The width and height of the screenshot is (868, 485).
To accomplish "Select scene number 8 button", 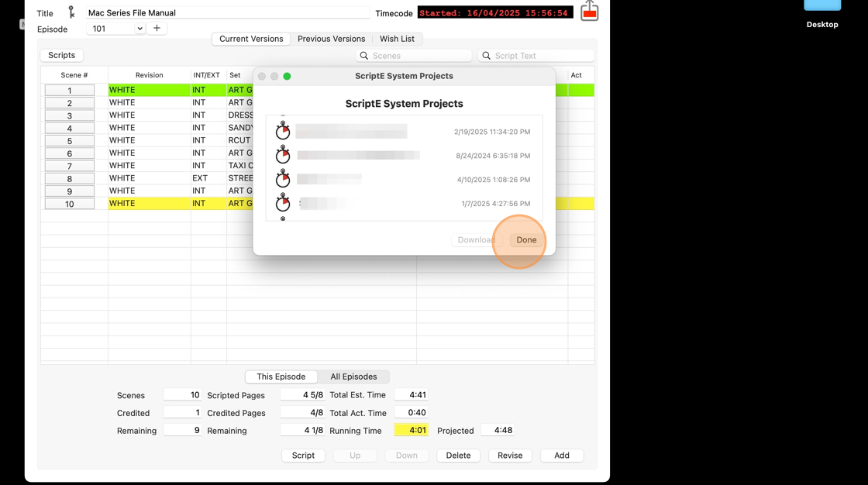I will [x=69, y=179].
